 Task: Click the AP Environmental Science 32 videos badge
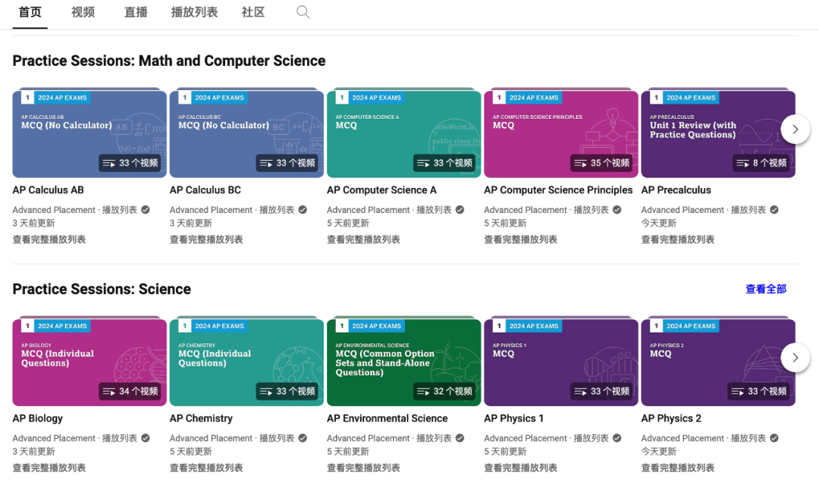(444, 391)
